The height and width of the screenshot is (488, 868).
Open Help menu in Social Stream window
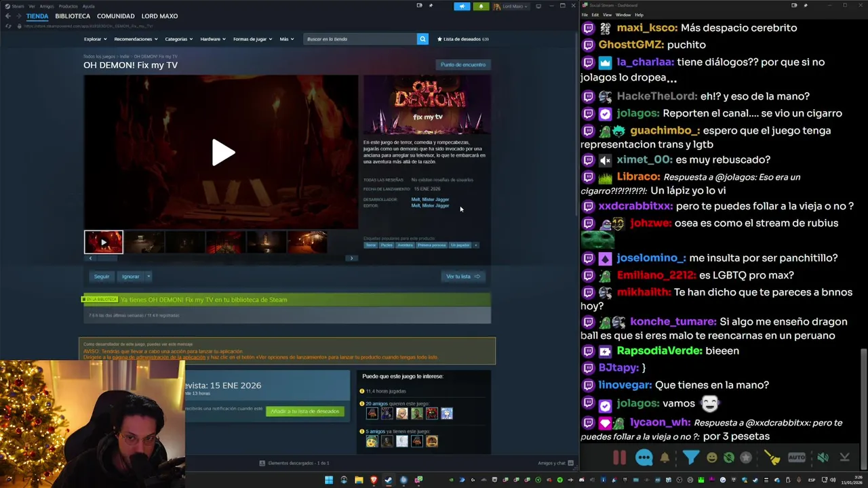(x=639, y=14)
